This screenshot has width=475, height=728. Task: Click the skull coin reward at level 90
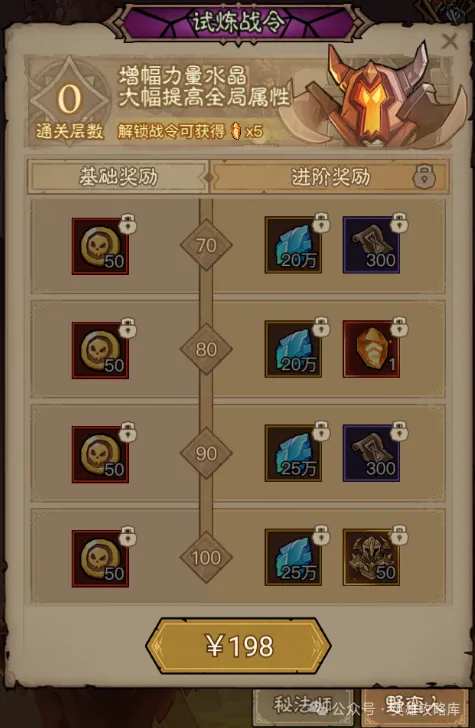(x=100, y=455)
